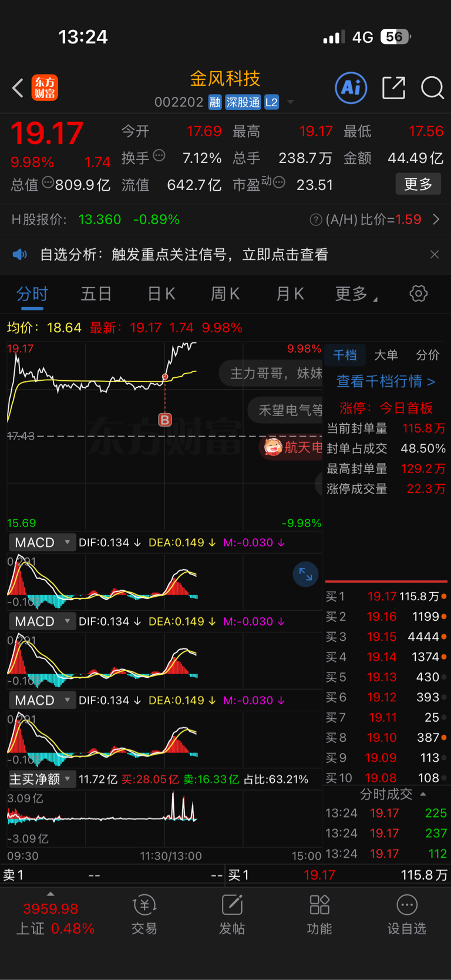Open the A/H 比价 chevron

pyautogui.click(x=436, y=219)
